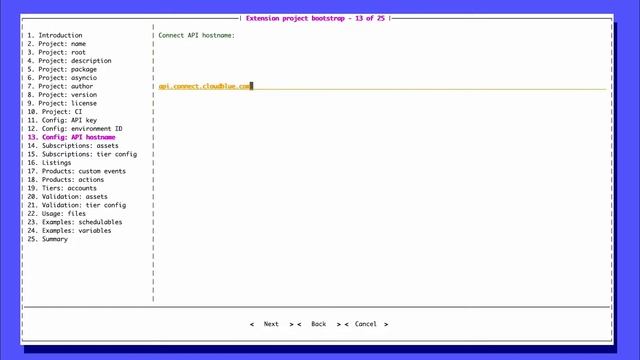Select '17. Products: custom events' step

[x=76, y=171]
